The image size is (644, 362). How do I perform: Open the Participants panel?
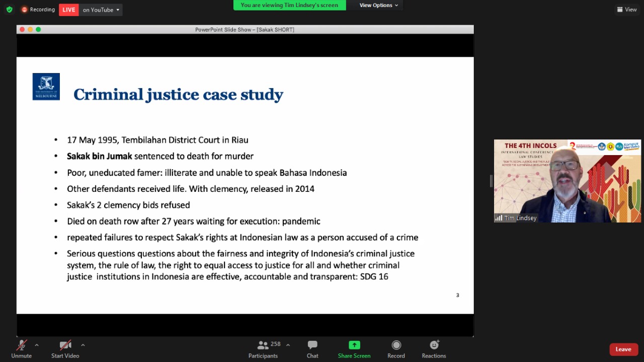263,349
